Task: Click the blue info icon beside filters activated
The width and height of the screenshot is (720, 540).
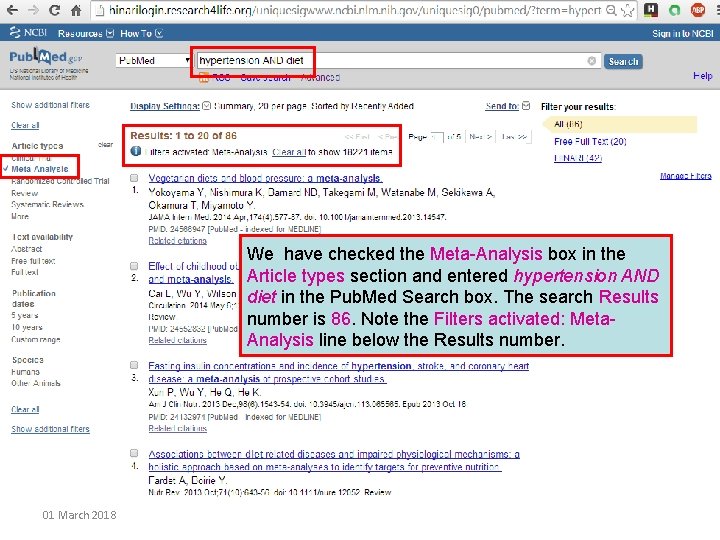Action: tap(136, 151)
